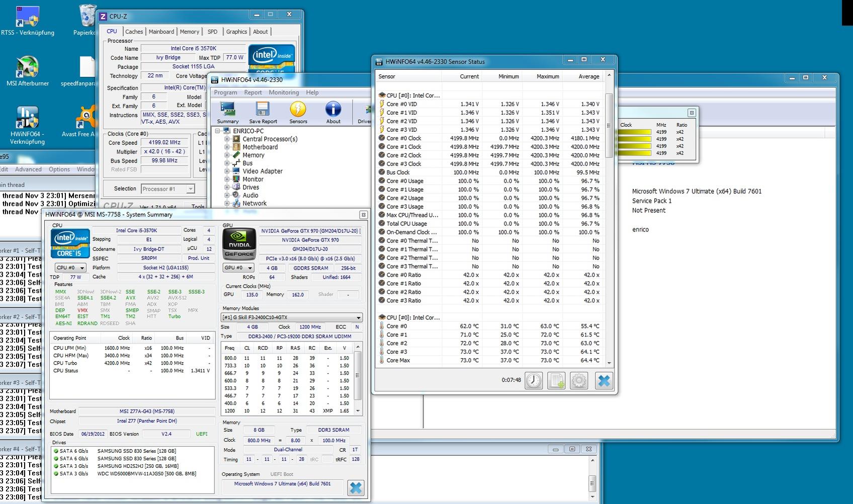Expand the Motherboard tree node
The width and height of the screenshot is (853, 504).
click(x=227, y=147)
